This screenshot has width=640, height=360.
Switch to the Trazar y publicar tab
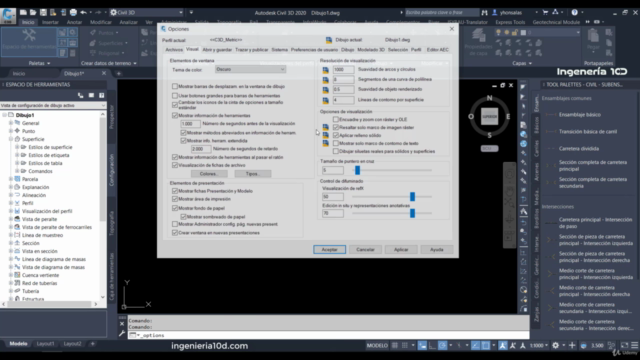251,49
